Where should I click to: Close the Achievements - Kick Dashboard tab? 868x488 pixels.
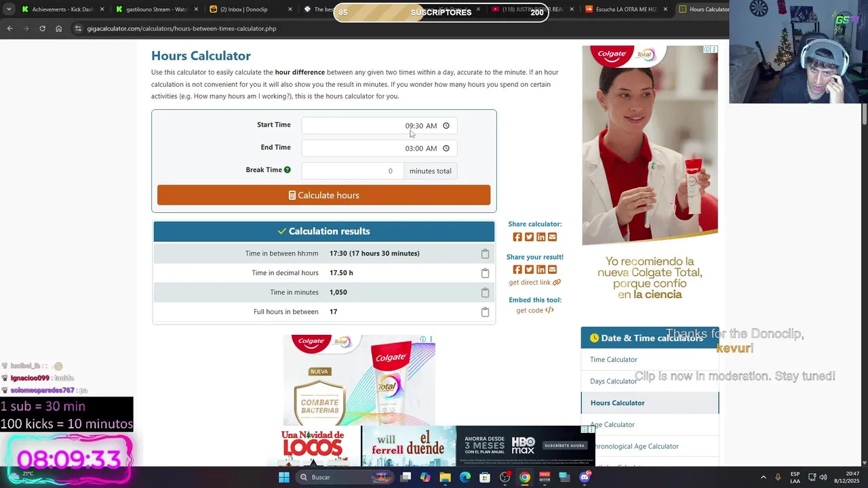tap(102, 9)
